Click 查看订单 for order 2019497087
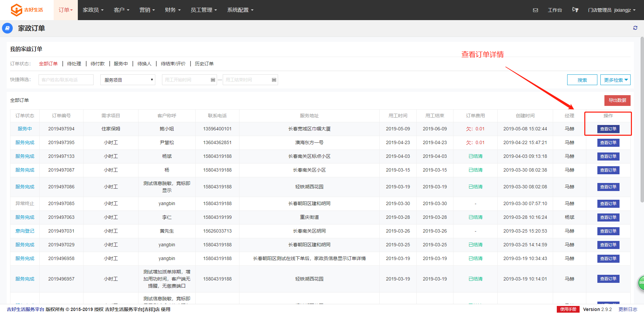 point(608,170)
